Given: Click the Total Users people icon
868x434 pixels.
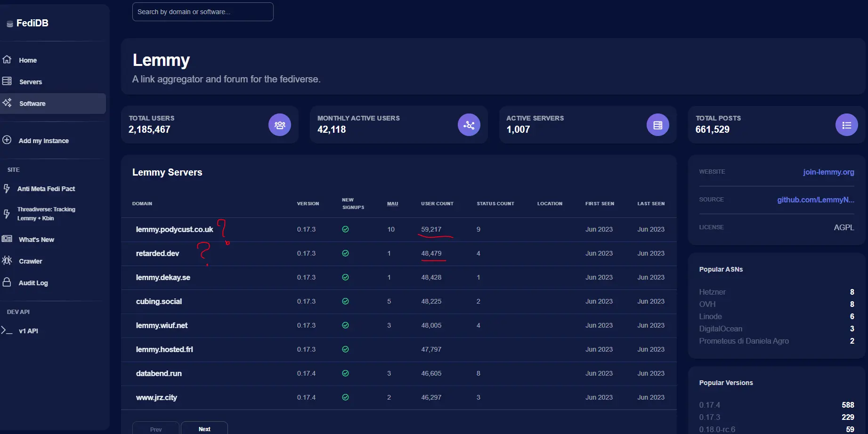Looking at the screenshot, I should [x=280, y=125].
